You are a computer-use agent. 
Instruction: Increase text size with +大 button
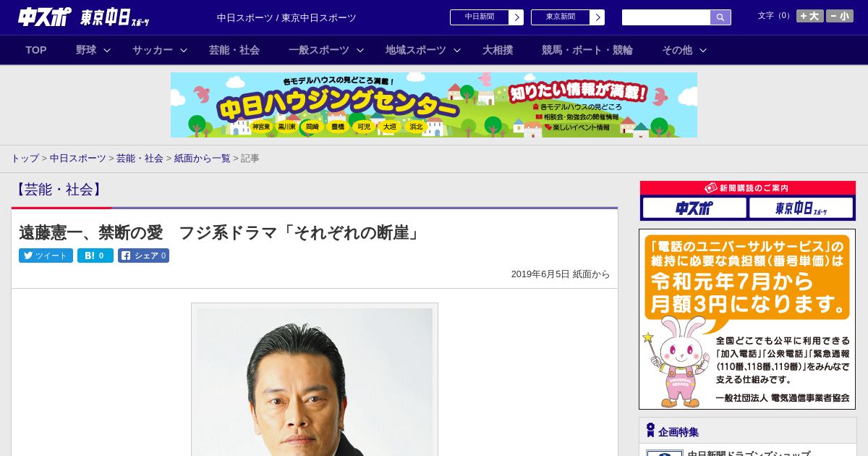(809, 16)
